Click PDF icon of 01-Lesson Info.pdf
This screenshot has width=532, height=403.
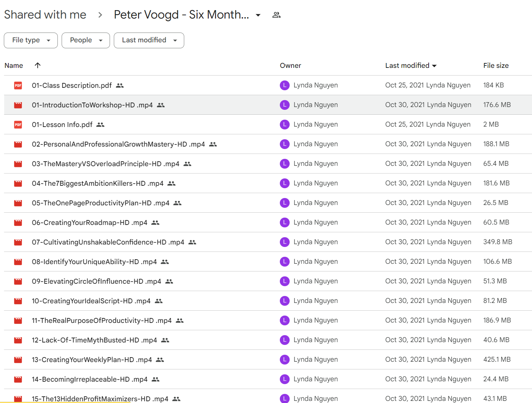[18, 125]
